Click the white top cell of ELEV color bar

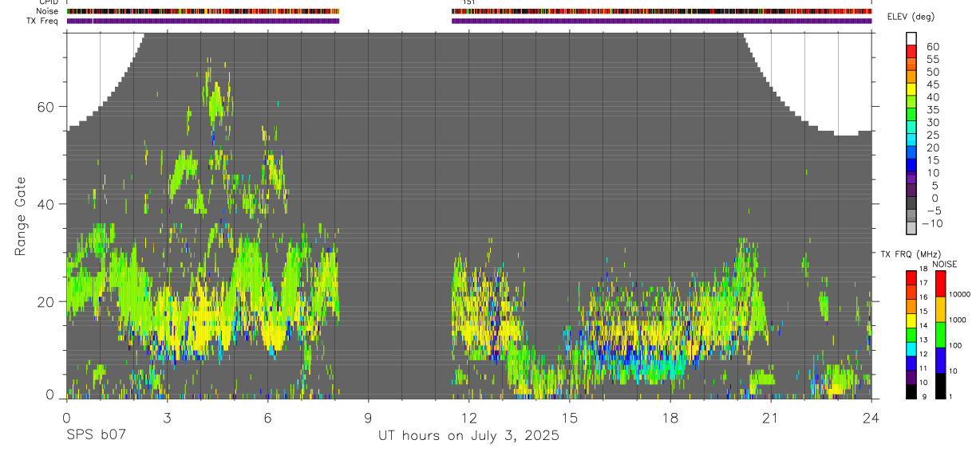(912, 38)
